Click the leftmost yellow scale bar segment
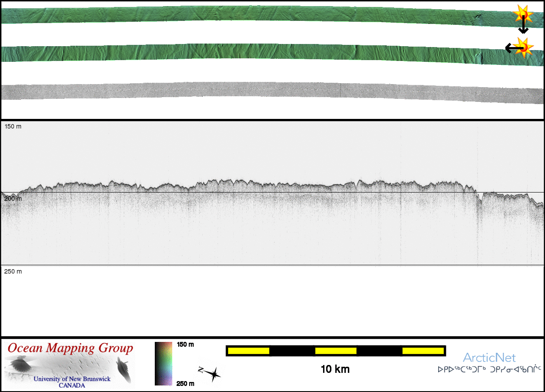The image size is (545, 392). tap(249, 351)
